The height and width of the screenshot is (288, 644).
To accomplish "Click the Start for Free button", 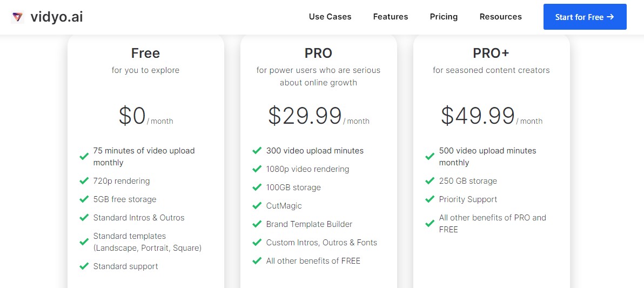I will tap(585, 17).
